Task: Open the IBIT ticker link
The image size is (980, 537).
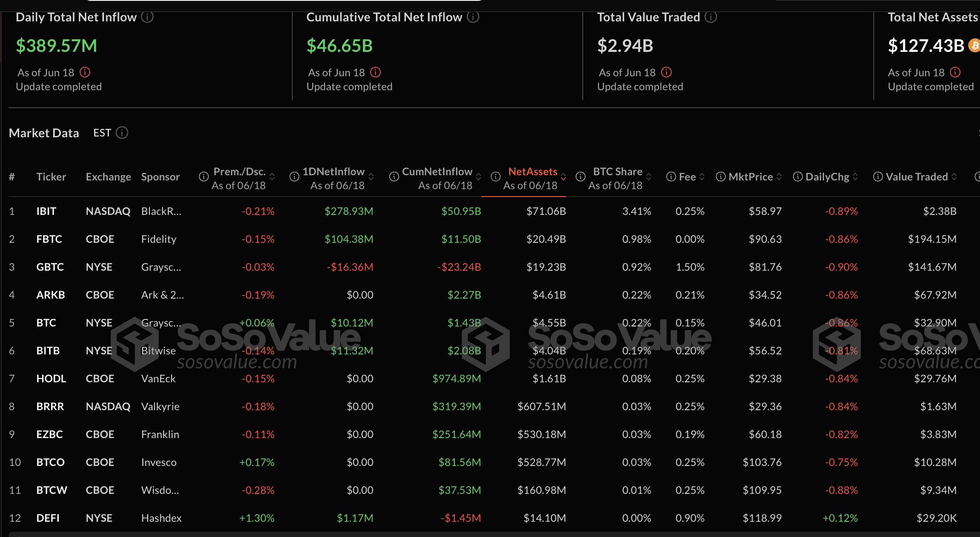Action: 46,211
